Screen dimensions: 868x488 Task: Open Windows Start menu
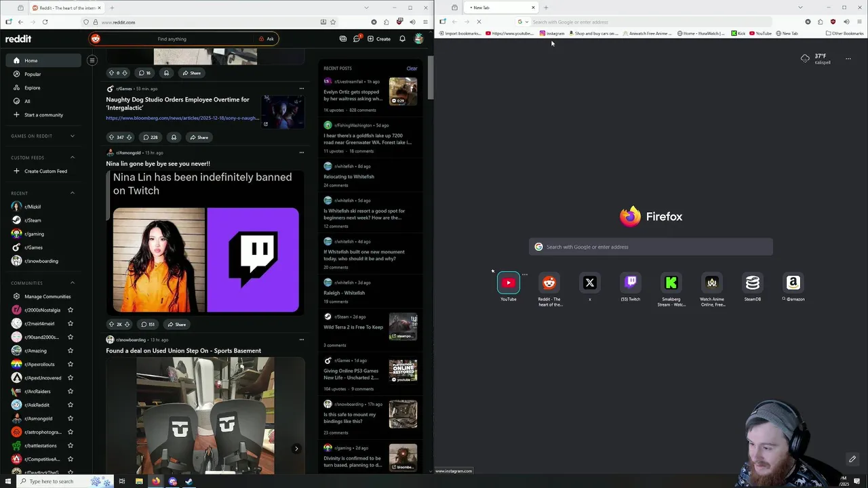(x=7, y=481)
